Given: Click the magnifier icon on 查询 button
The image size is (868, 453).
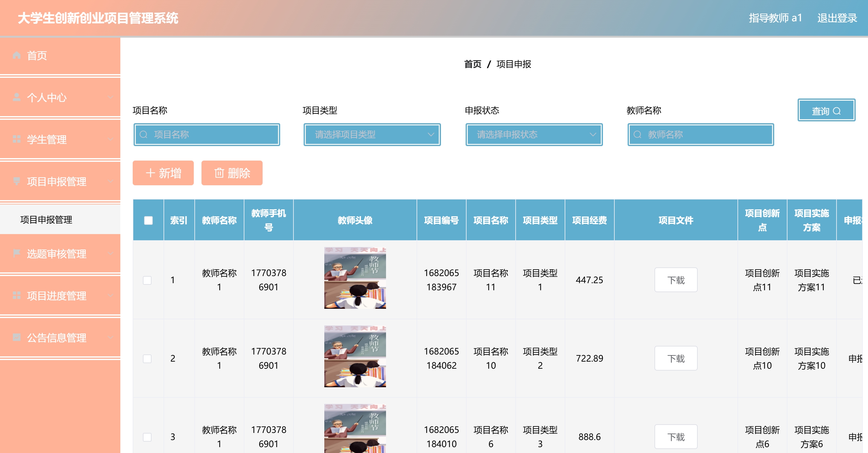Looking at the screenshot, I should (x=837, y=111).
